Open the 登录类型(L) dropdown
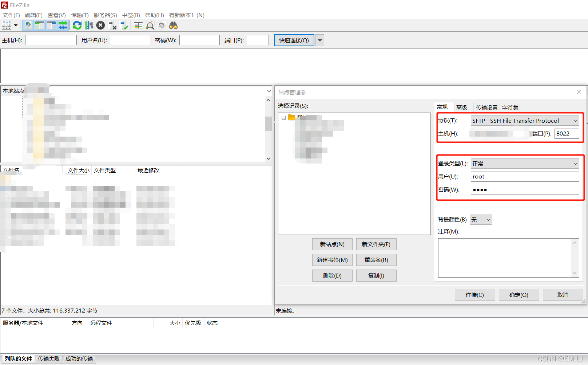Viewport: 588px width, 365px height. pos(525,164)
